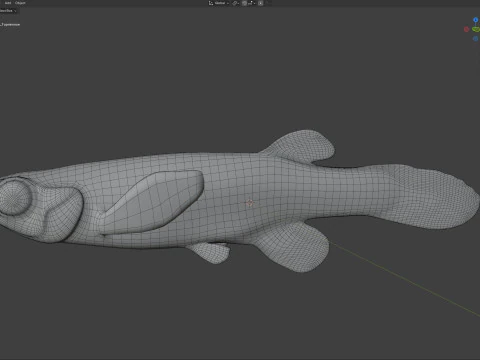The height and width of the screenshot is (360, 480).
Task: Open the Object menu in viewport header
Action: tap(20, 3)
